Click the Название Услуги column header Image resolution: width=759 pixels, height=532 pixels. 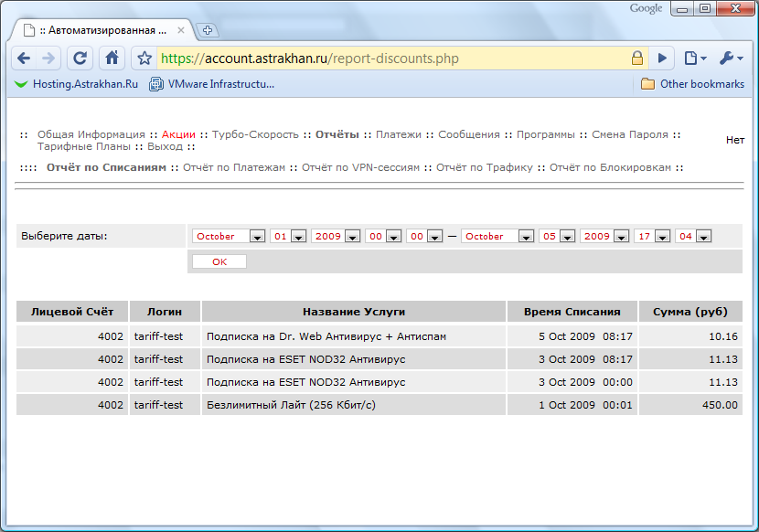coord(353,312)
